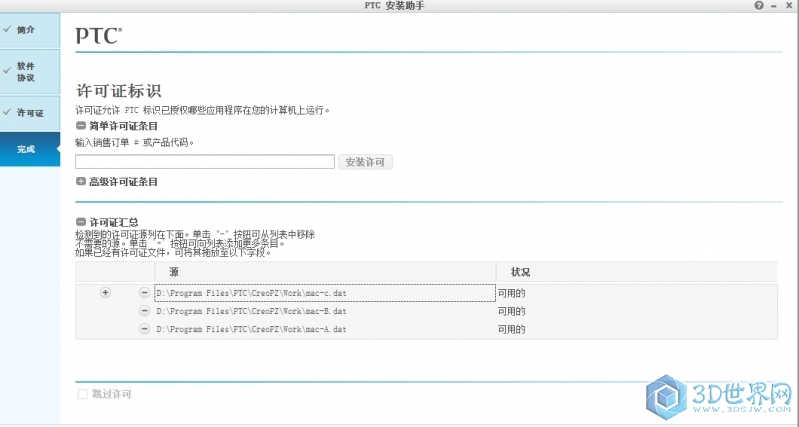Close the PTC 安装助手 window

789,6
